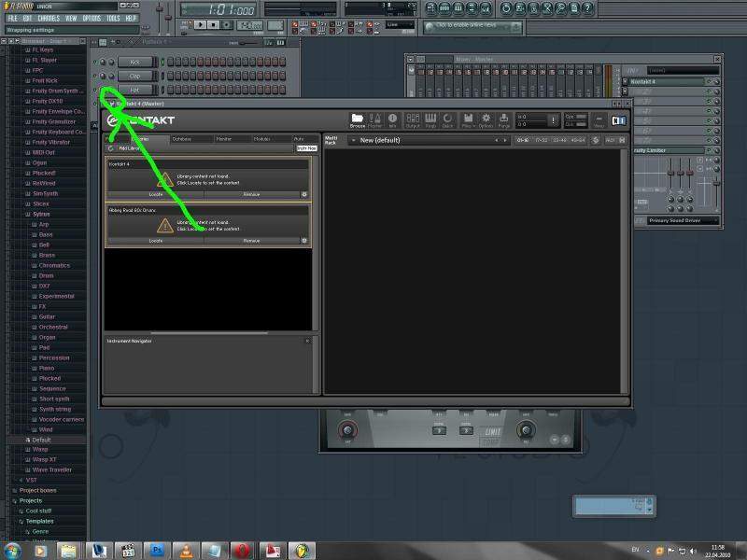Open the Kontakt Output mixer icon

[413, 120]
